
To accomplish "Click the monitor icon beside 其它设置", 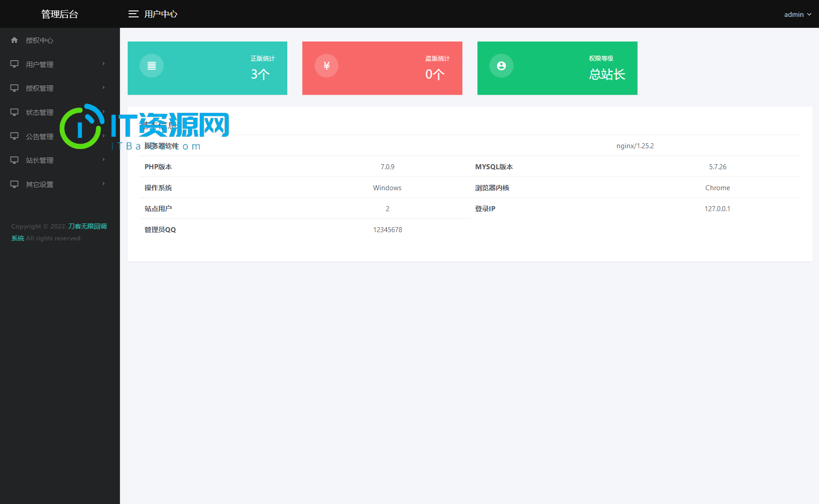I will point(15,184).
